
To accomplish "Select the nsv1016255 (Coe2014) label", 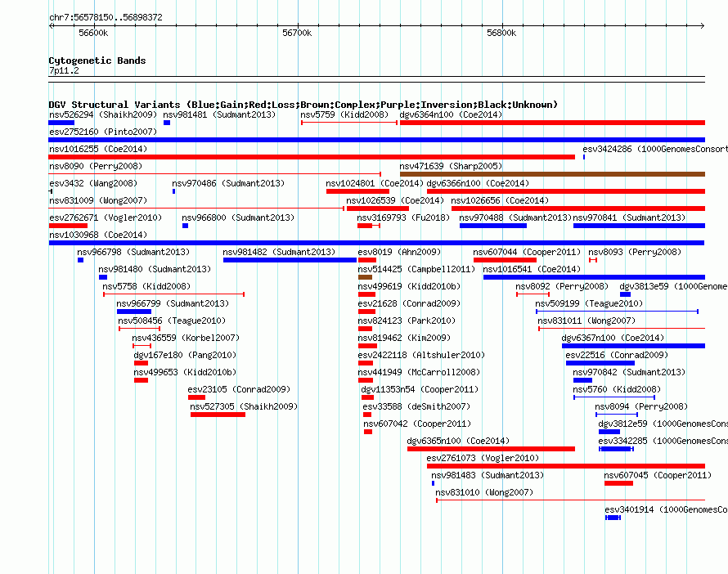I will [x=98, y=149].
